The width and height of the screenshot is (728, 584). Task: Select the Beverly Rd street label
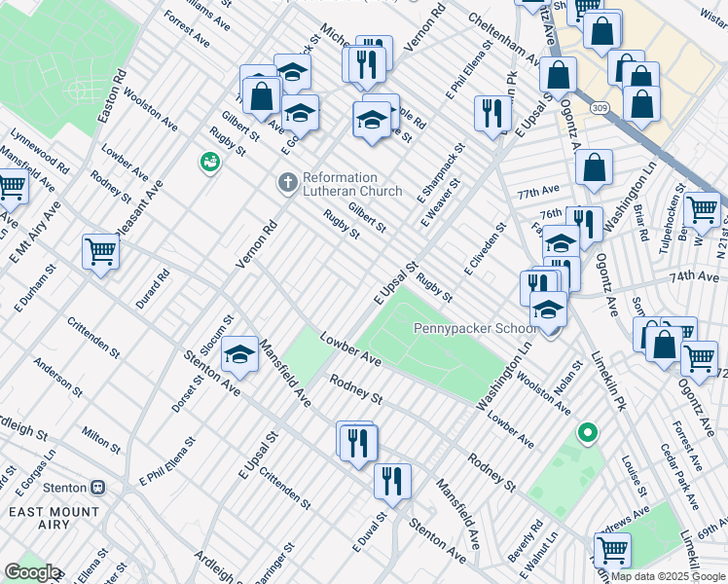point(526,541)
